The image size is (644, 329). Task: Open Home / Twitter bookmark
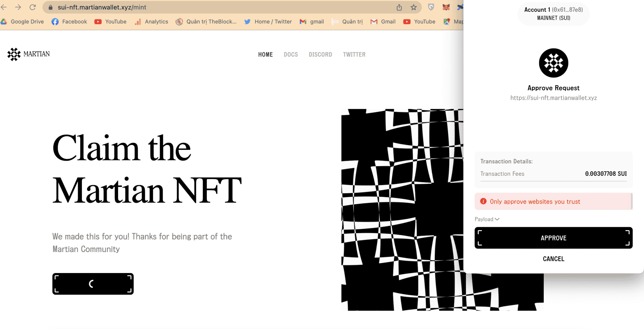click(268, 22)
